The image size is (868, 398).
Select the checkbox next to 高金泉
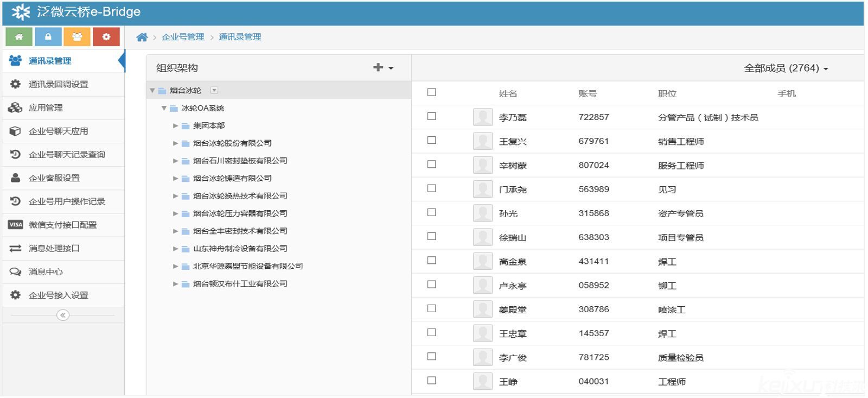tap(432, 261)
